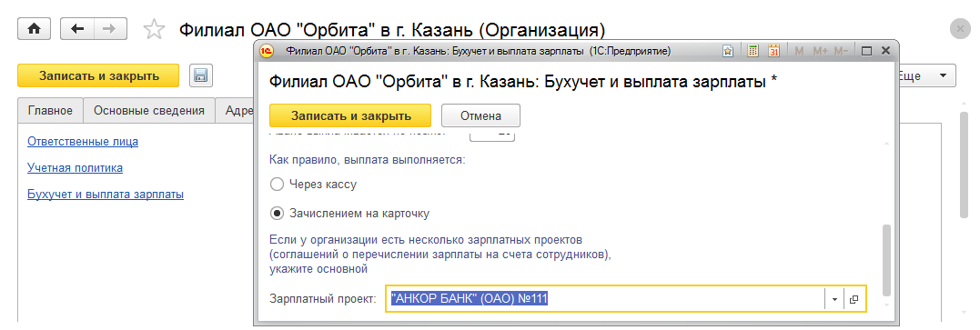The image size is (980, 330).
Task: Go to the Home page icon
Action: tap(35, 29)
